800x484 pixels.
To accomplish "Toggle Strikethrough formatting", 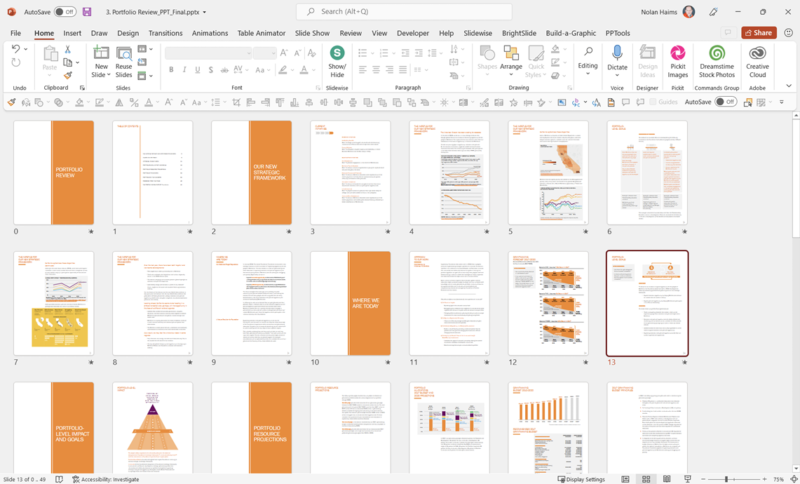I will [x=224, y=69].
